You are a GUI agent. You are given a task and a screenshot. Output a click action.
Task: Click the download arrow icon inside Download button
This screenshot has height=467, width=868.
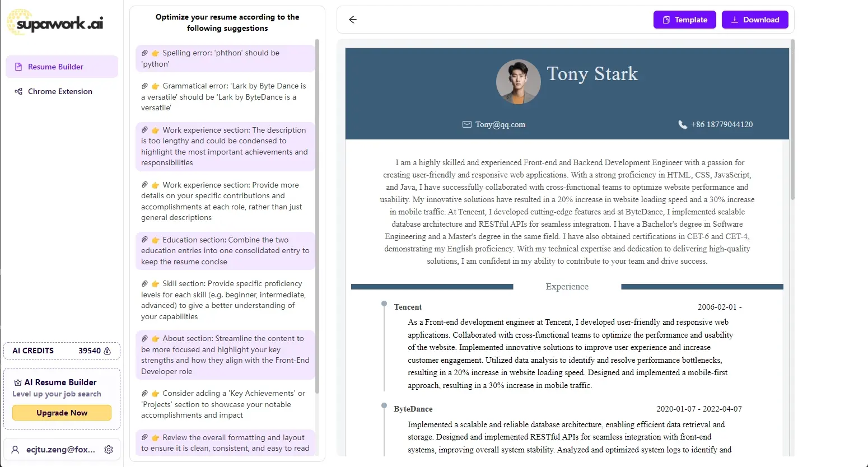tap(734, 20)
